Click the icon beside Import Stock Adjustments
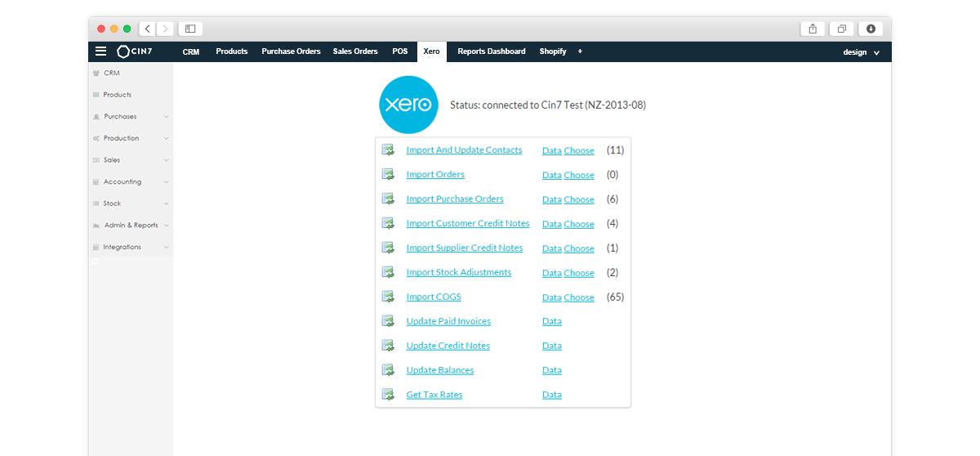This screenshot has width=980, height=456. coord(388,272)
